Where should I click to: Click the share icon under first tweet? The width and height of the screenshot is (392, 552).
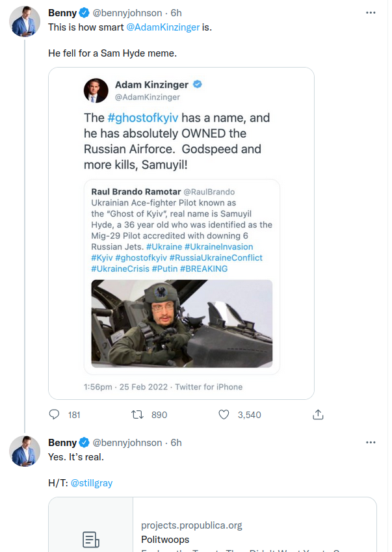(318, 415)
